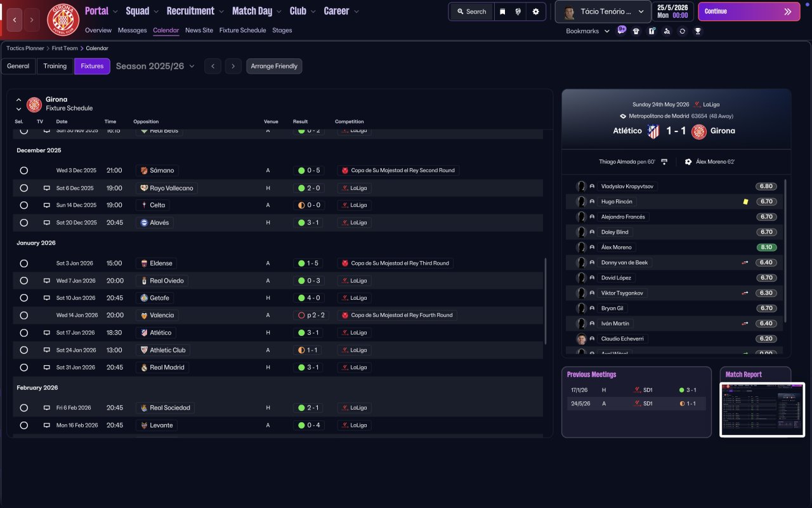Image resolution: width=812 pixels, height=508 pixels.
Task: Select the Rayo Vallecano fixture radio button
Action: [x=24, y=188]
